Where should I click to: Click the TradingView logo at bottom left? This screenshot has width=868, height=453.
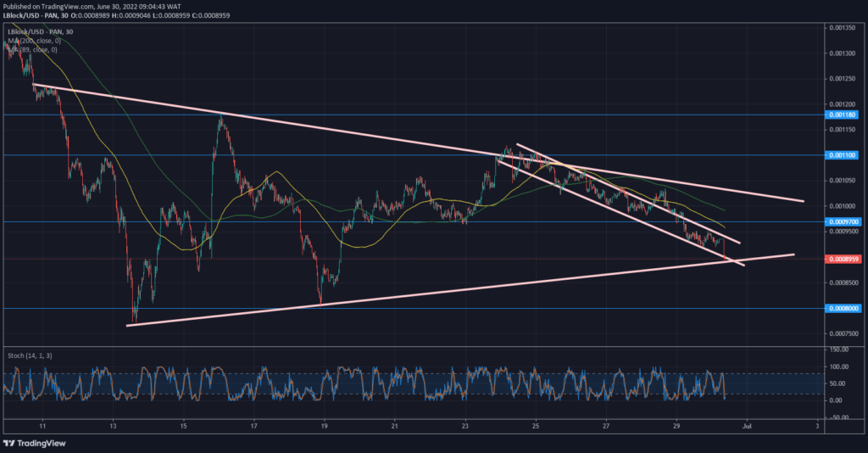(34, 443)
